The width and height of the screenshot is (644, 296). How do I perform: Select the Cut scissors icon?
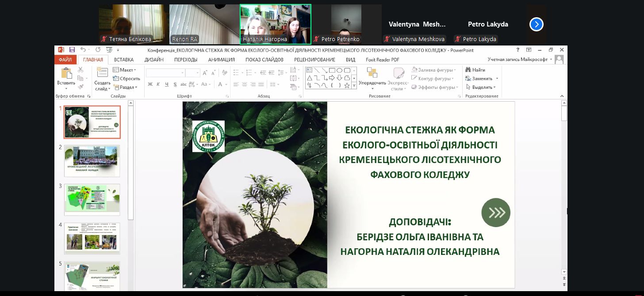pos(80,70)
